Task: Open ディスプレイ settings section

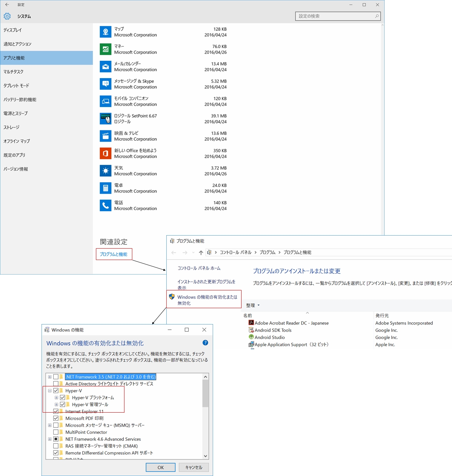Action: 46,30
